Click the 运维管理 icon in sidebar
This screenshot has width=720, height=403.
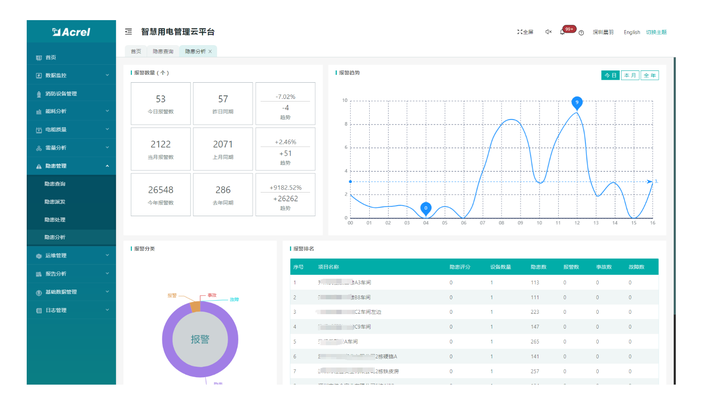click(x=39, y=256)
